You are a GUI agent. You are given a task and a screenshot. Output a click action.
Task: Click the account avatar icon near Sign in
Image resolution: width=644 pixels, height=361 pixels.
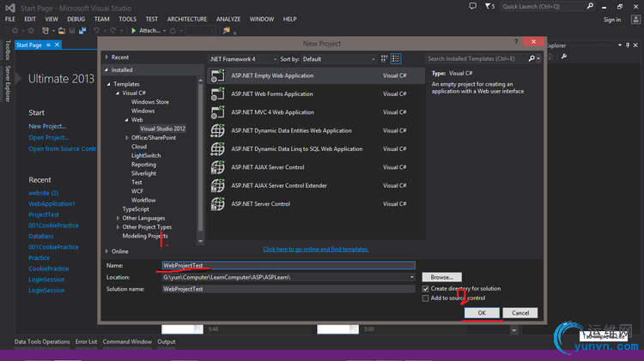click(635, 20)
